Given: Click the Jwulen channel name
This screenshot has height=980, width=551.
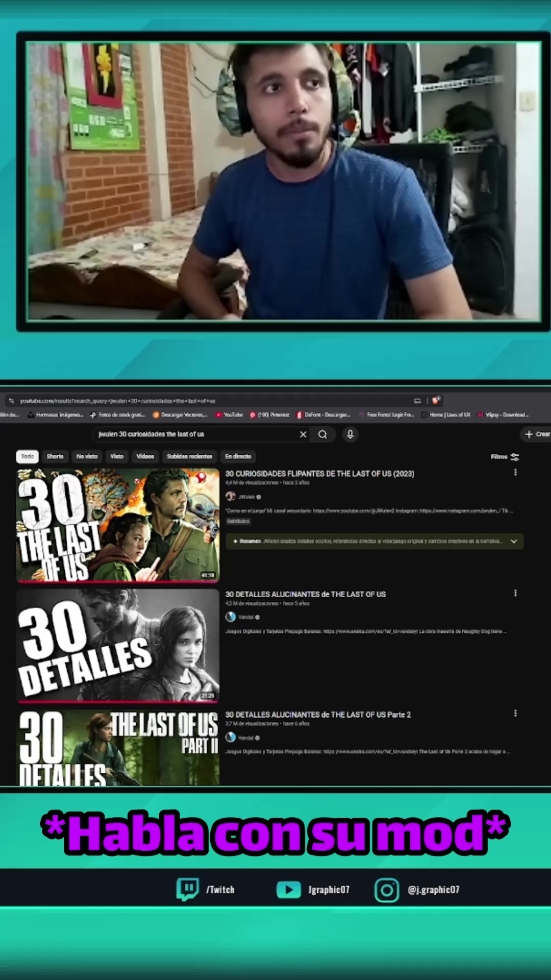Looking at the screenshot, I should click(246, 497).
